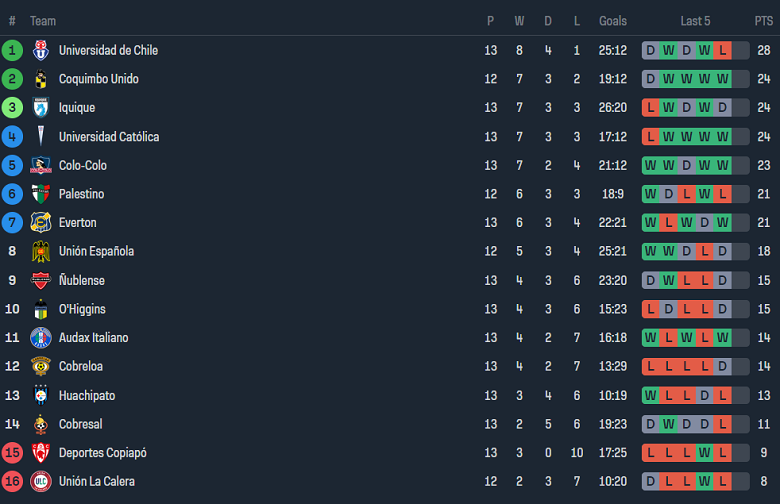The image size is (780, 504).
Task: Click the Everton club crest
Action: coord(41,222)
